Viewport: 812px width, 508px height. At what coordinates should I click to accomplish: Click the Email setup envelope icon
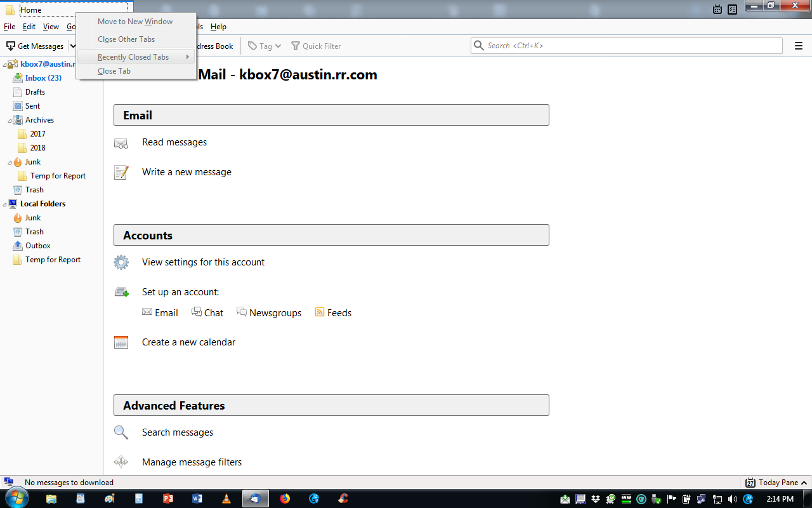pos(147,312)
